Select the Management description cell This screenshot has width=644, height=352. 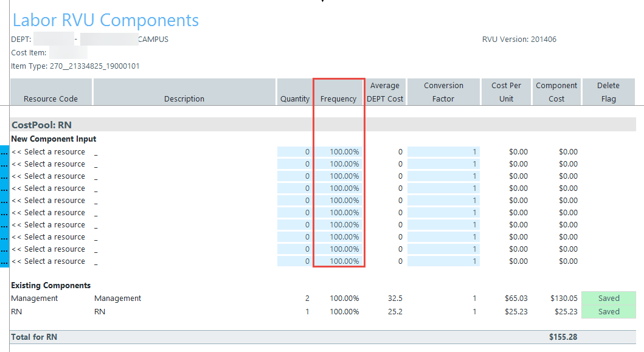point(118,299)
